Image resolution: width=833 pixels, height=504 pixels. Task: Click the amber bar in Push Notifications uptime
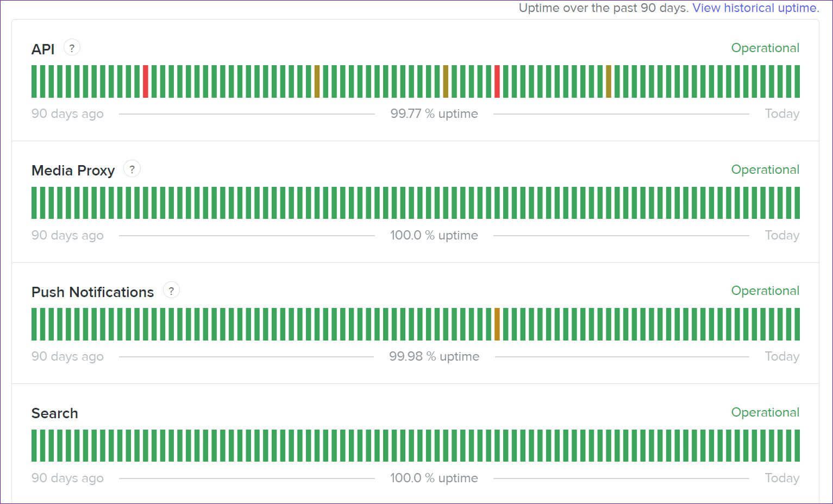(497, 324)
